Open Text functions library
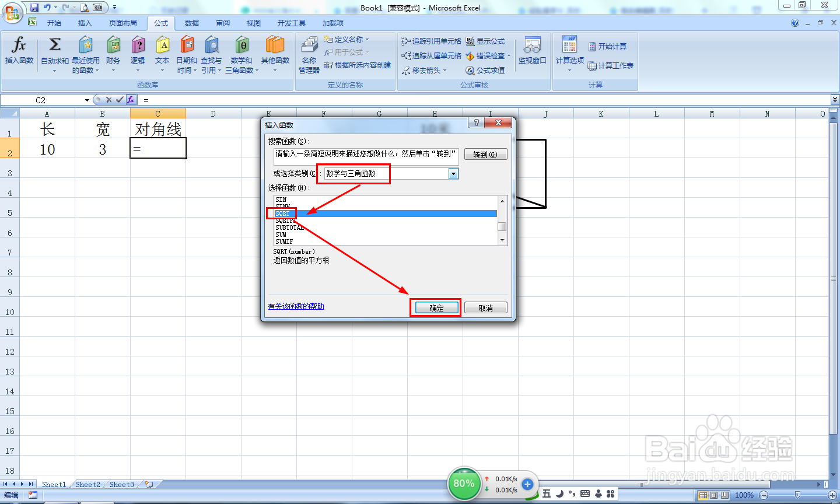Screen dimensions: 840x504 coord(162,54)
